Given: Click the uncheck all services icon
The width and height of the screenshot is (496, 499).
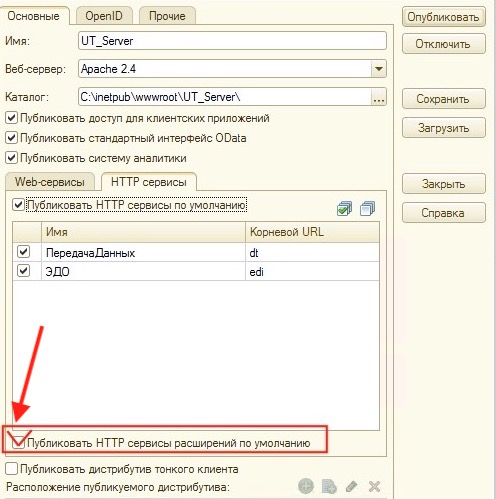Looking at the screenshot, I should [367, 208].
